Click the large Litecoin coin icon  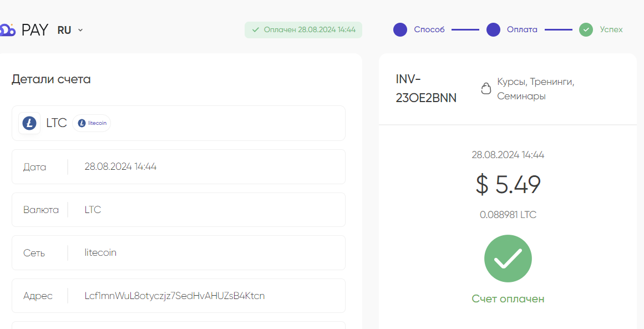tap(29, 123)
